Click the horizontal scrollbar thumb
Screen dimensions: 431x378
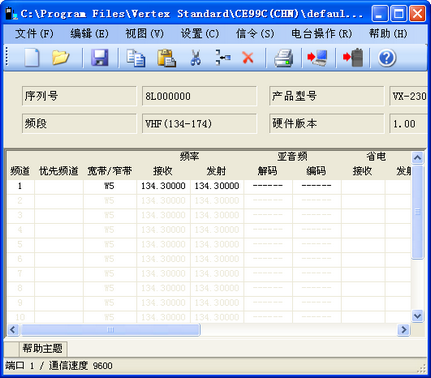click(x=111, y=330)
